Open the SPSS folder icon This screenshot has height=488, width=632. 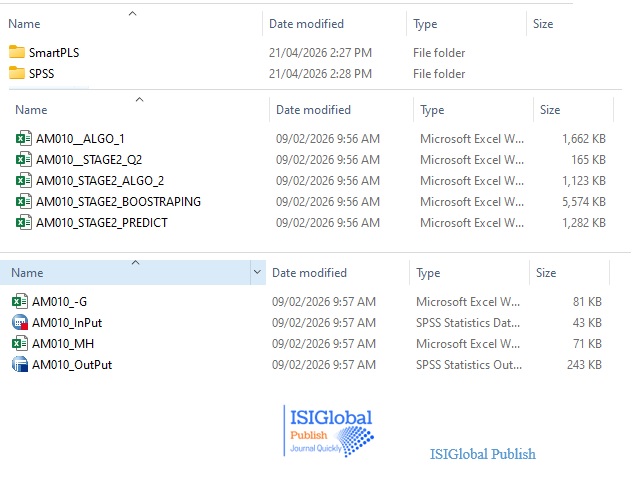(17, 73)
